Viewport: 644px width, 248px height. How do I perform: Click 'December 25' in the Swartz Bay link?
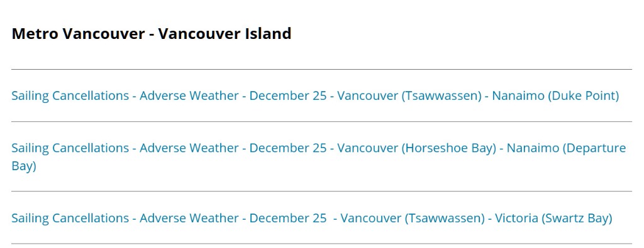[x=288, y=218]
